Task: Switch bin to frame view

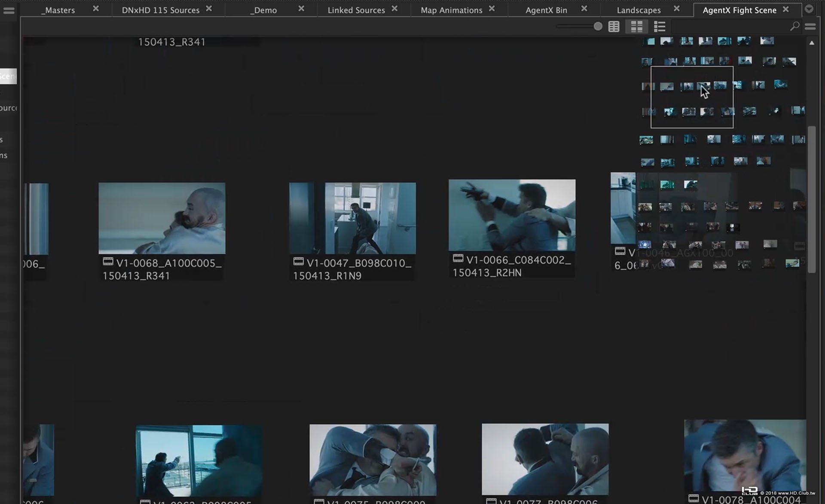Action: coord(636,27)
